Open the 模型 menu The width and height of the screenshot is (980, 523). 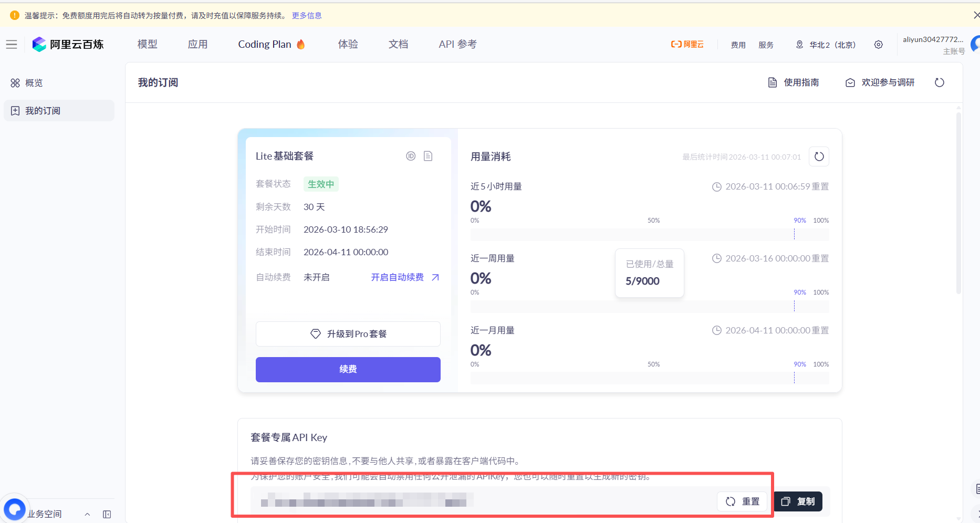pyautogui.click(x=147, y=45)
